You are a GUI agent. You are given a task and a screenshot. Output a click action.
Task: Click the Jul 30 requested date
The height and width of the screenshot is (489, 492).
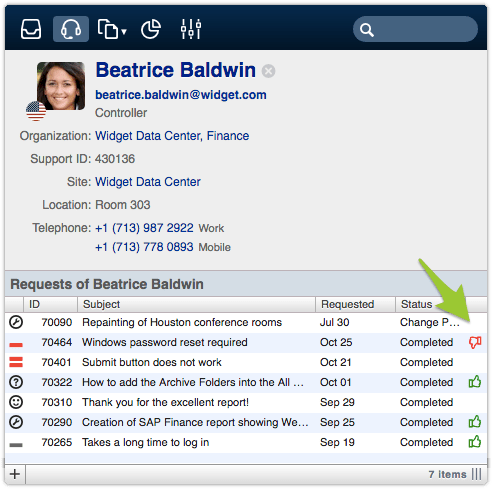(334, 322)
